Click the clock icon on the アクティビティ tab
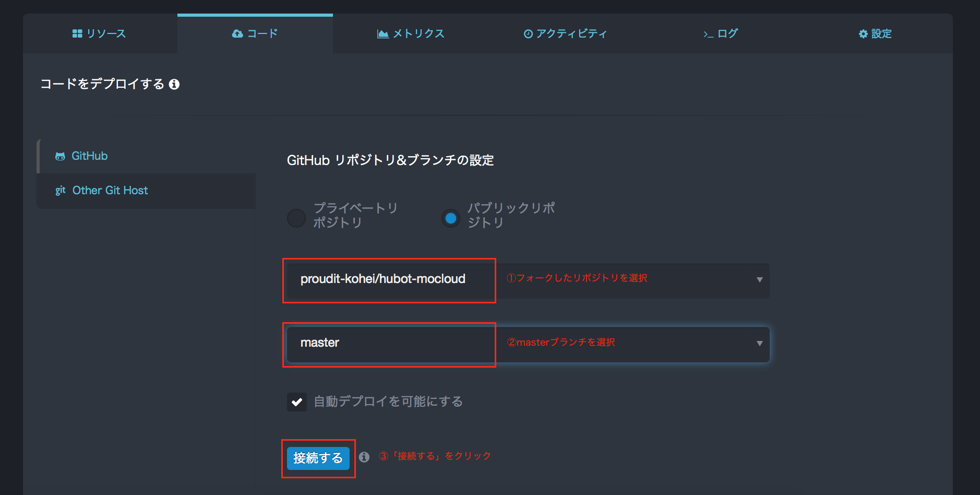This screenshot has width=980, height=495. pos(527,33)
